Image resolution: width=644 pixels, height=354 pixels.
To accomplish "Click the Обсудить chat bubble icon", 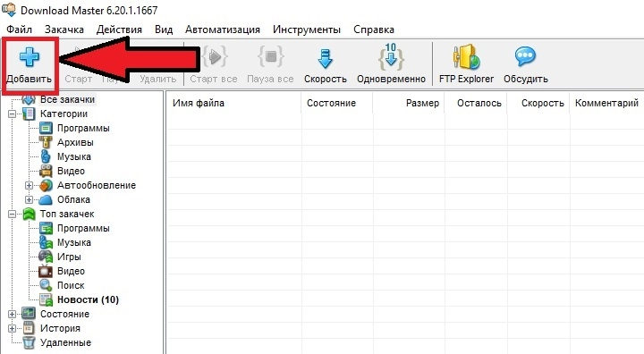I will [x=525, y=56].
